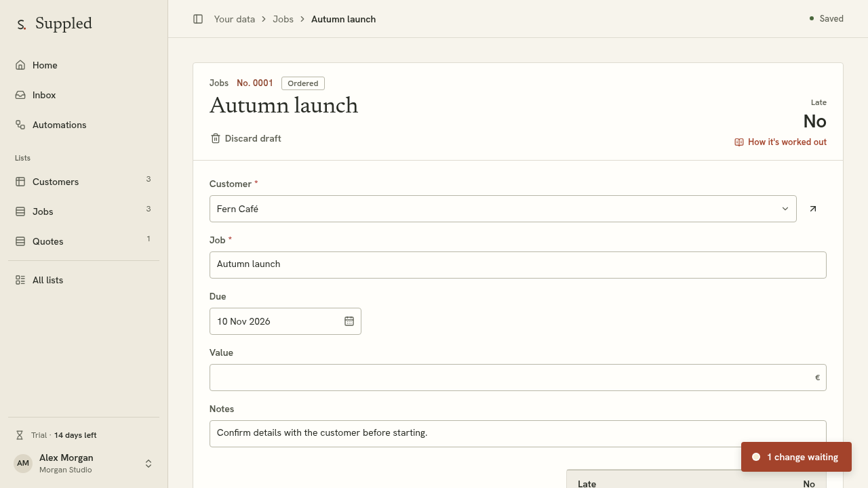Expand the Customer dropdown
This screenshot has height=488, width=868.
[503, 209]
